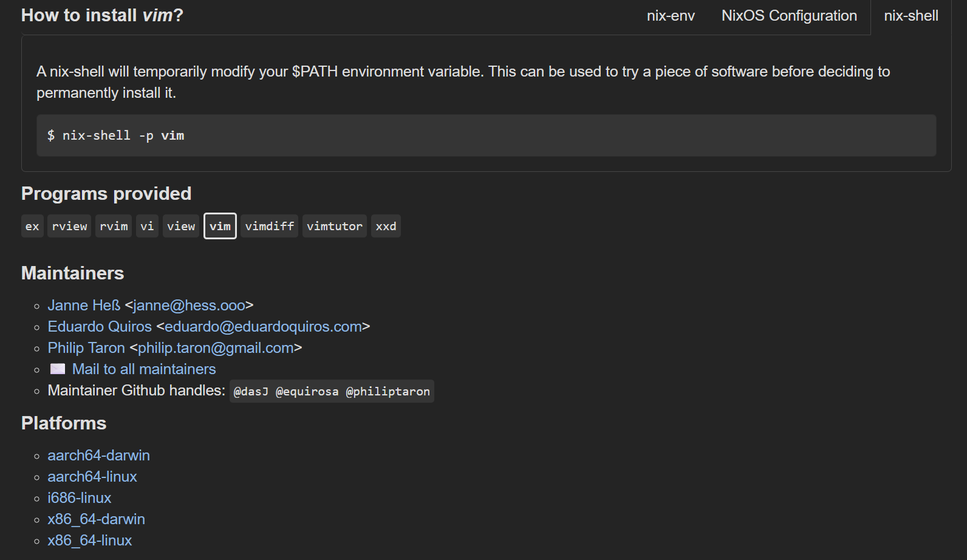Open Philip Taron maintainer link
Image resolution: width=967 pixels, height=560 pixels.
tap(86, 347)
